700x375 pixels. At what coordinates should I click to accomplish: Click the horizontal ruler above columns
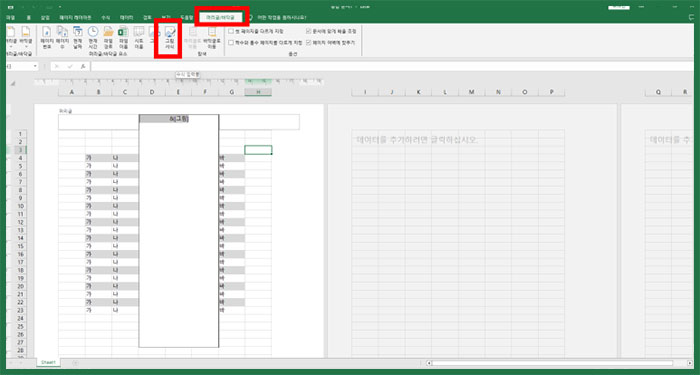(x=179, y=82)
